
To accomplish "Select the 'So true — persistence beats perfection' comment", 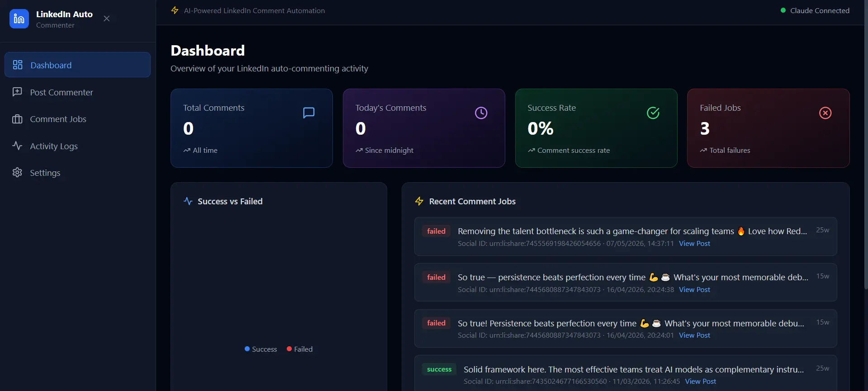I will (633, 278).
